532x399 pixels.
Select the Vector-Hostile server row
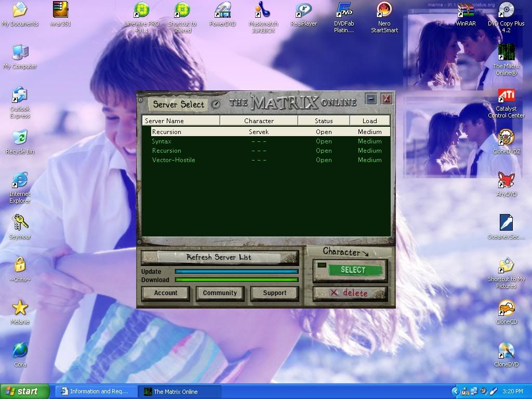coord(270,160)
